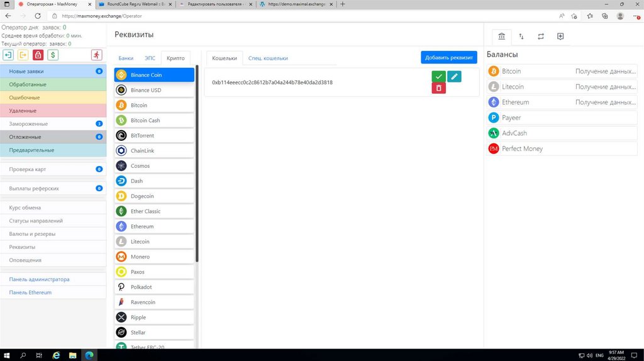Viewport: 644px width, 361px height.
Task: Open Отложенные requests section
Action: 53,136
